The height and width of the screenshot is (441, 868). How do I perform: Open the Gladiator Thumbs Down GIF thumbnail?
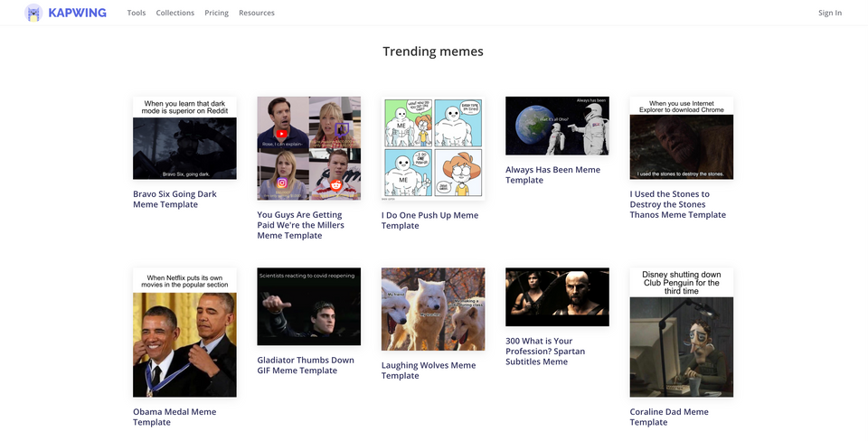(308, 306)
